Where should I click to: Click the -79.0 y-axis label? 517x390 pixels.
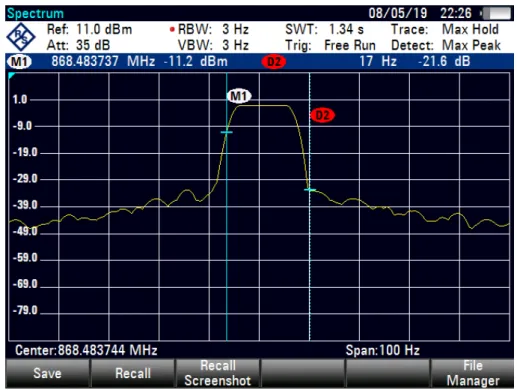pyautogui.click(x=25, y=311)
